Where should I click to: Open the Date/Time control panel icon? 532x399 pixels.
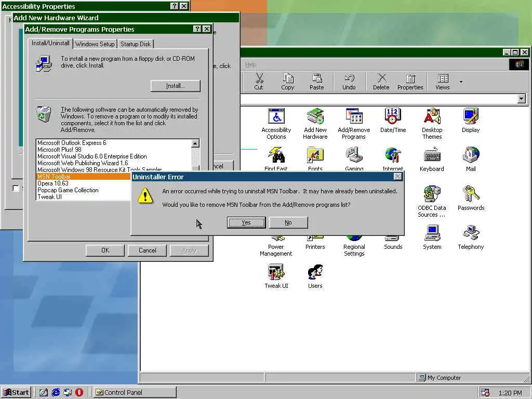click(393, 121)
